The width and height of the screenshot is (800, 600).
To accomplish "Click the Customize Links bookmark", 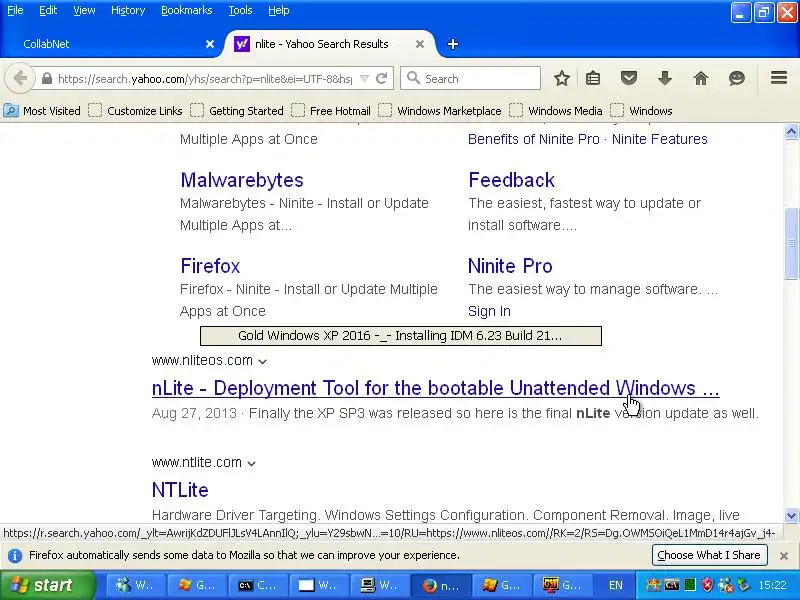I will (135, 111).
